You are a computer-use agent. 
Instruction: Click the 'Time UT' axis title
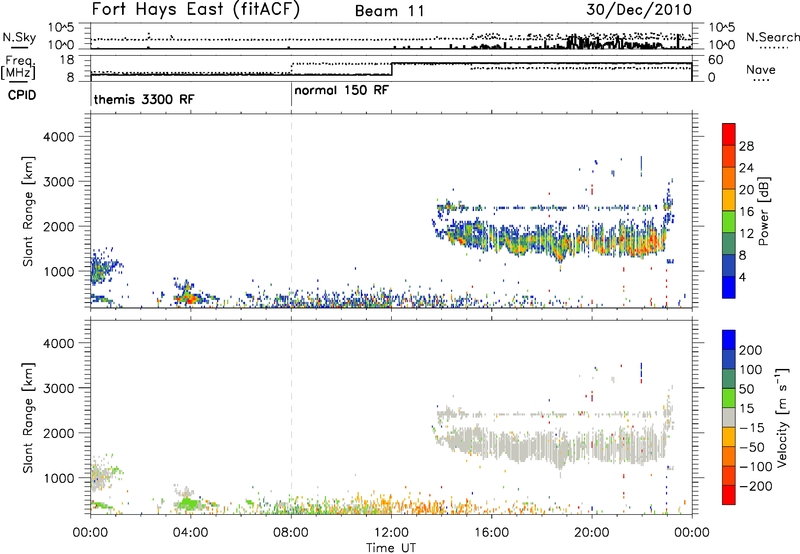click(391, 547)
